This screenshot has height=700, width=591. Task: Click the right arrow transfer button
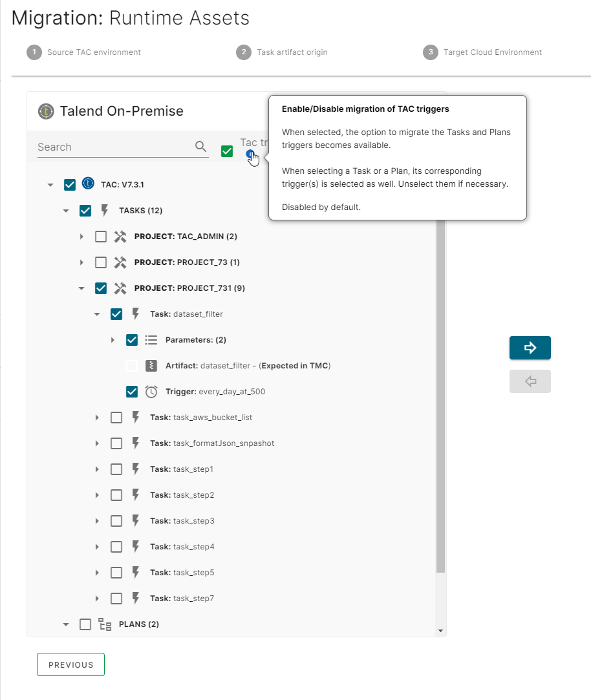530,348
